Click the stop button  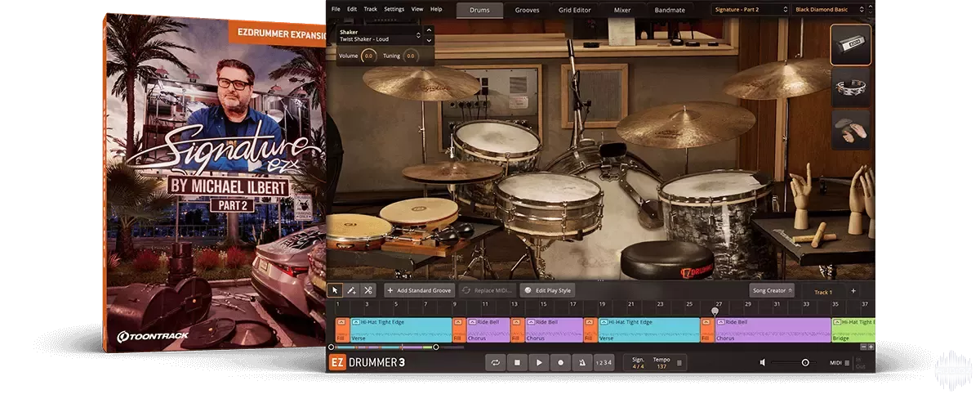(517, 362)
